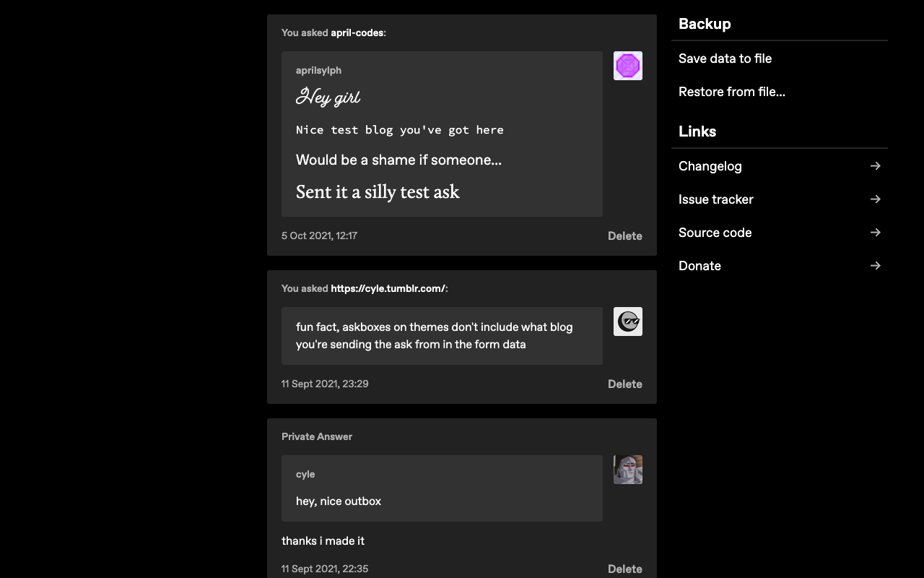Screen dimensions: 924x578
Task: Click the arrow icon beside Donate
Action: (875, 265)
